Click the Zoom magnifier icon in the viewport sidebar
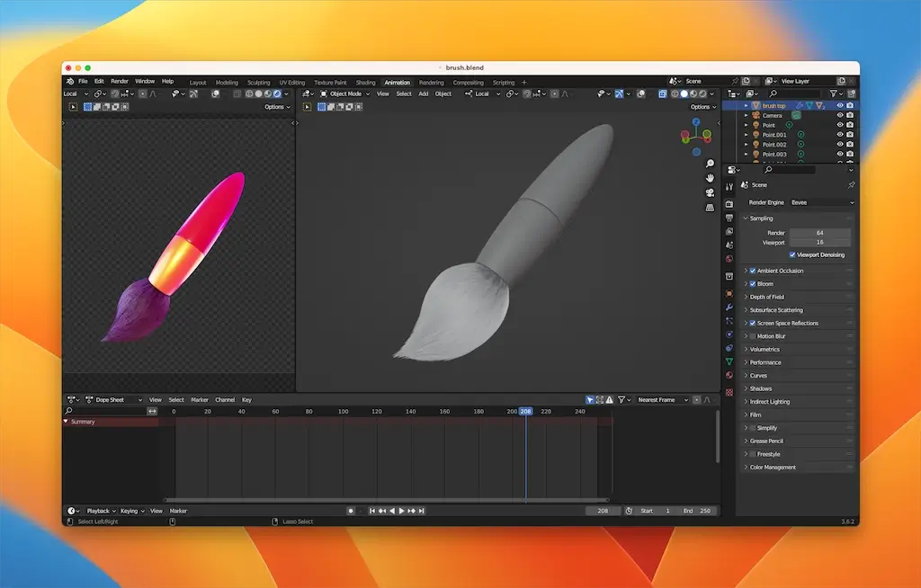The height and width of the screenshot is (588, 921). (710, 163)
